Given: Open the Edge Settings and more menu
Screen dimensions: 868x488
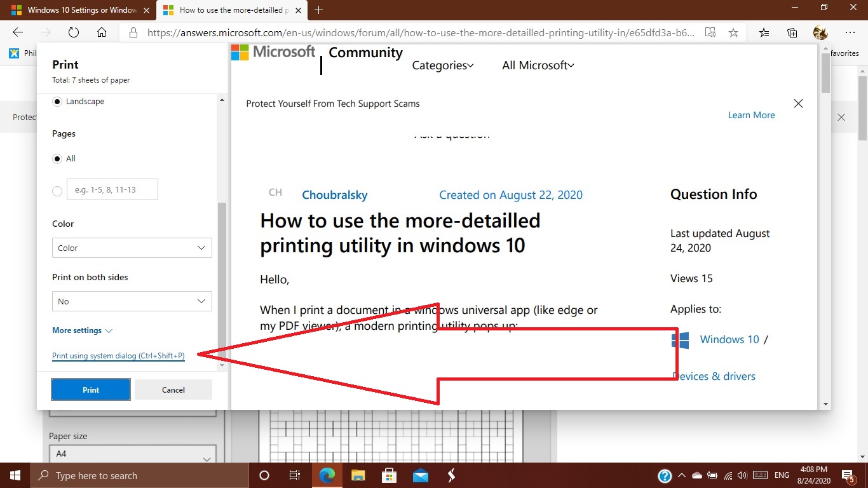Looking at the screenshot, I should coord(850,32).
